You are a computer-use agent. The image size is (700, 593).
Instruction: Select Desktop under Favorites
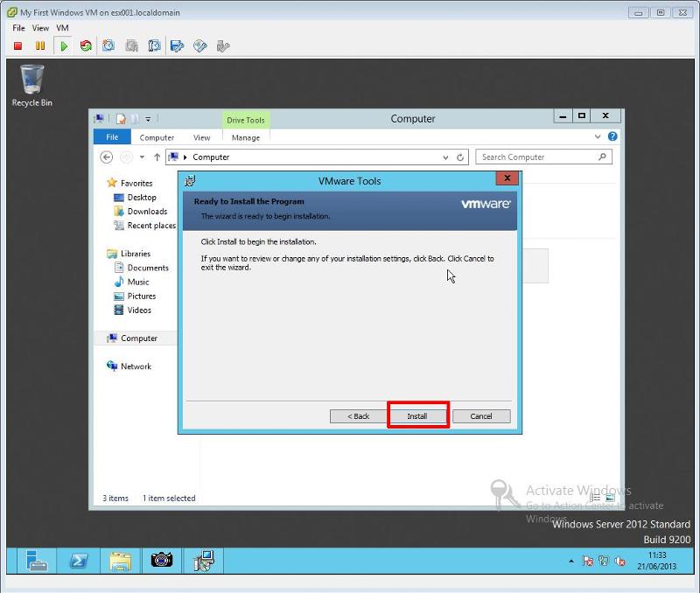[142, 197]
